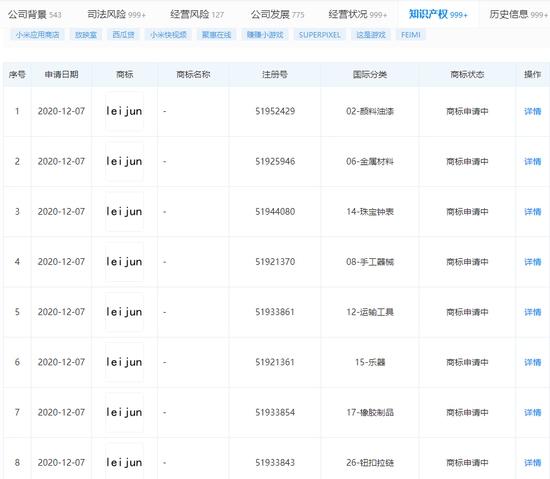This screenshot has height=479, width=550.
Task: Click registration number 51921361
Action: tap(275, 362)
